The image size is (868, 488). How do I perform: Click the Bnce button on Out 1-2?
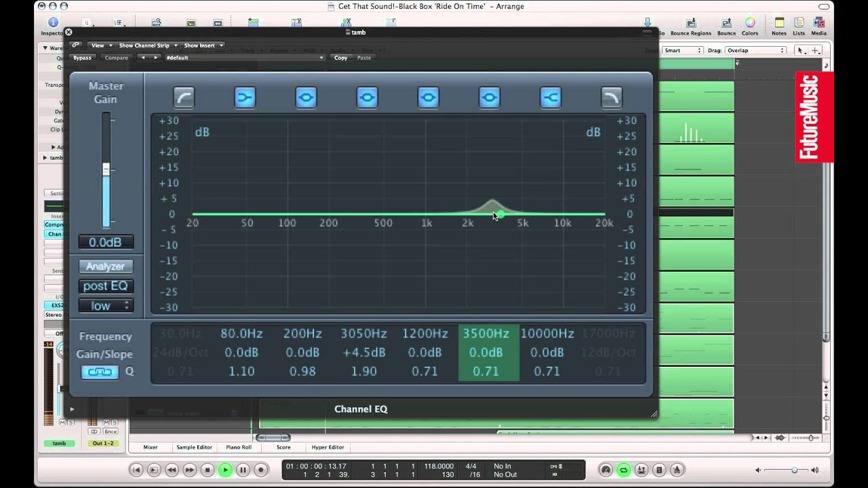[x=110, y=432]
